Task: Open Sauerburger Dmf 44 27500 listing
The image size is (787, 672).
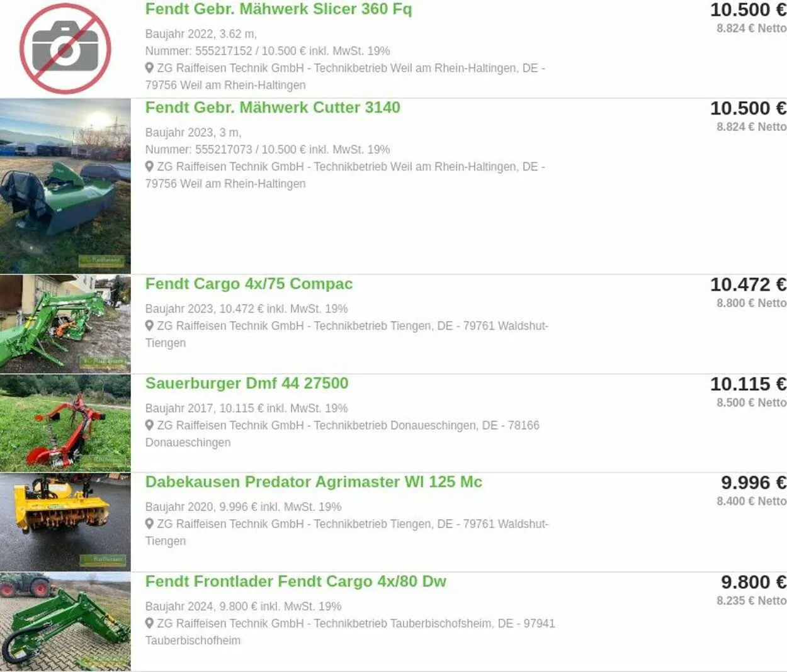Action: tap(247, 383)
